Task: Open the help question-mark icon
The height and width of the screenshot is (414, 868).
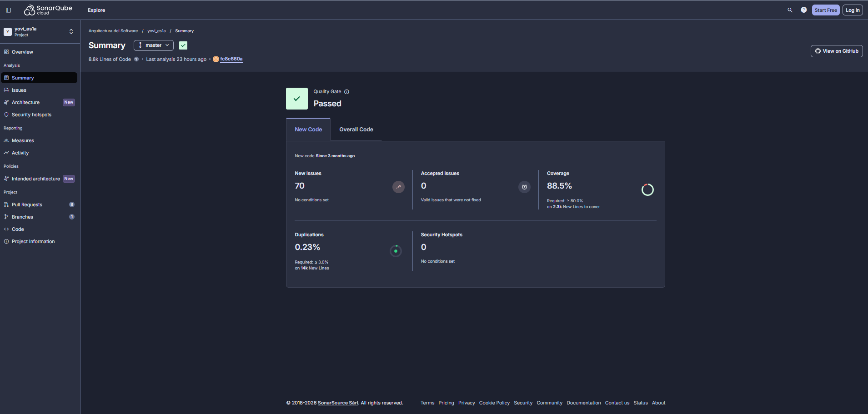Action: pyautogui.click(x=803, y=10)
